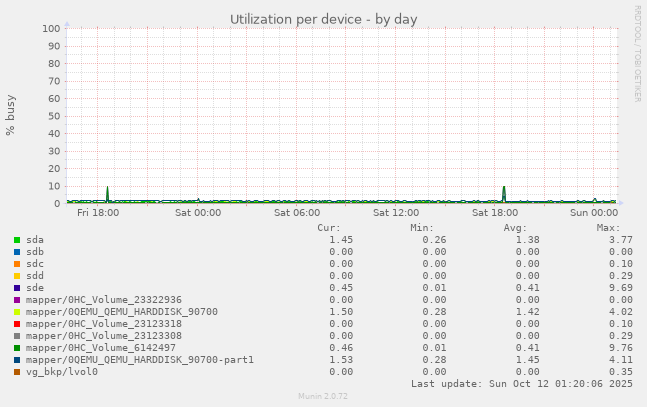Select the purple 0HC_Volume_23322936 legend swatch
This screenshot has height=407, width=647.
17,300
